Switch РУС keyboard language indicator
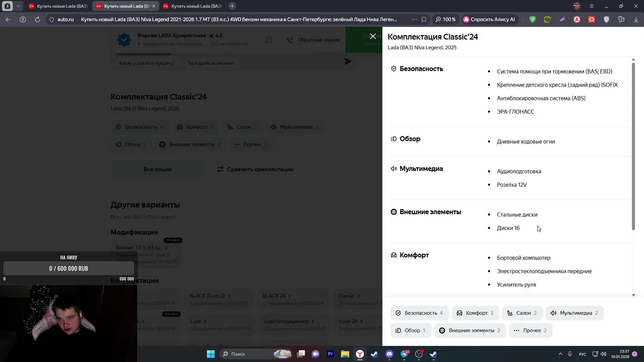 (583, 354)
